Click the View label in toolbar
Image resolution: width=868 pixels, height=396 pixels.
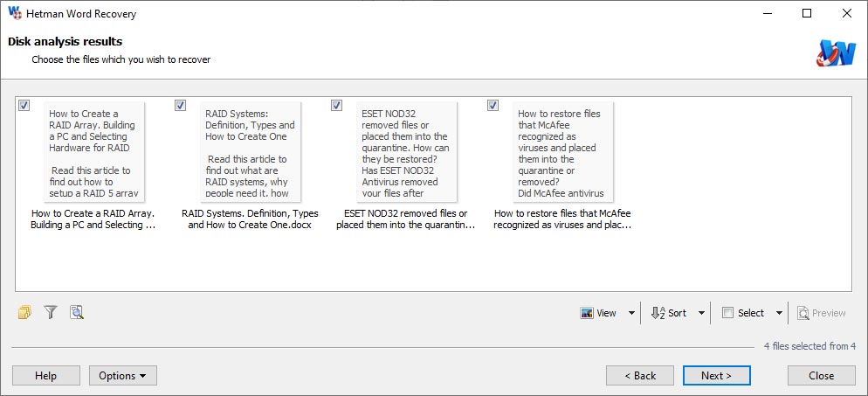click(x=606, y=313)
